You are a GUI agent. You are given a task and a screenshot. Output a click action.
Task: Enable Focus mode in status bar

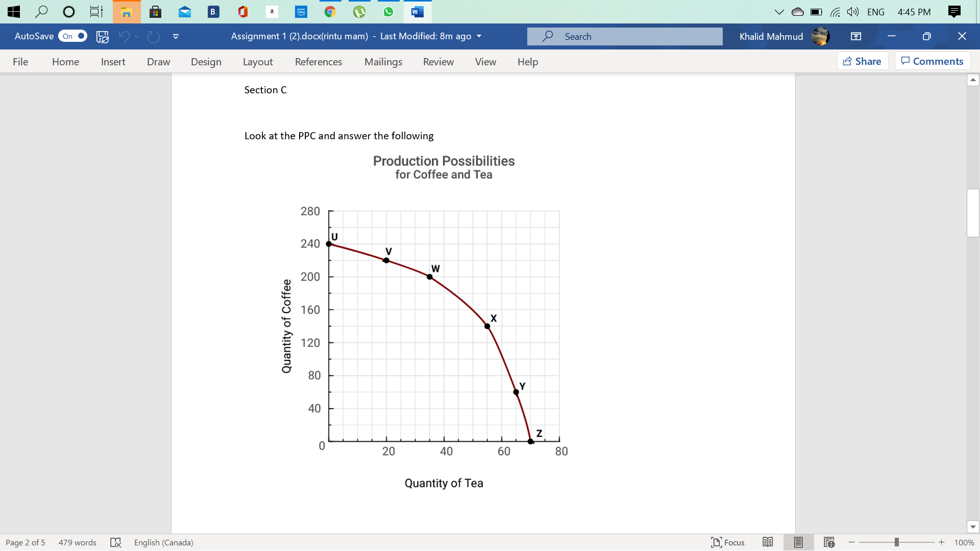tap(728, 542)
